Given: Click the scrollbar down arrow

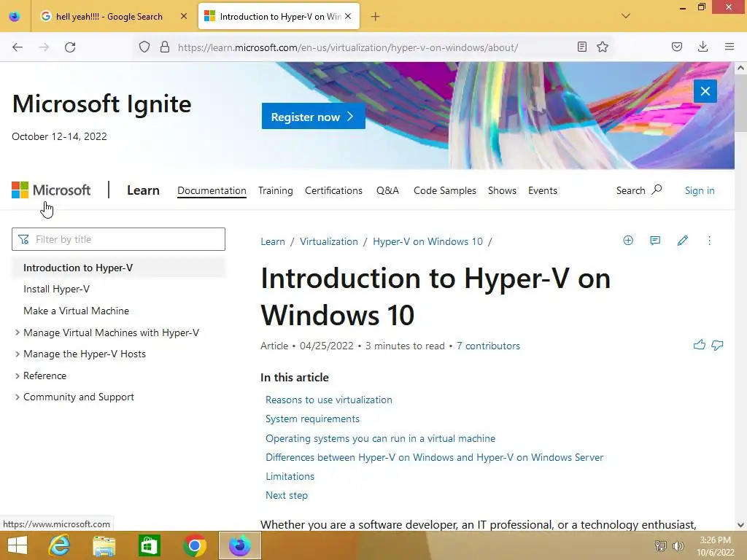Looking at the screenshot, I should click(740, 525).
